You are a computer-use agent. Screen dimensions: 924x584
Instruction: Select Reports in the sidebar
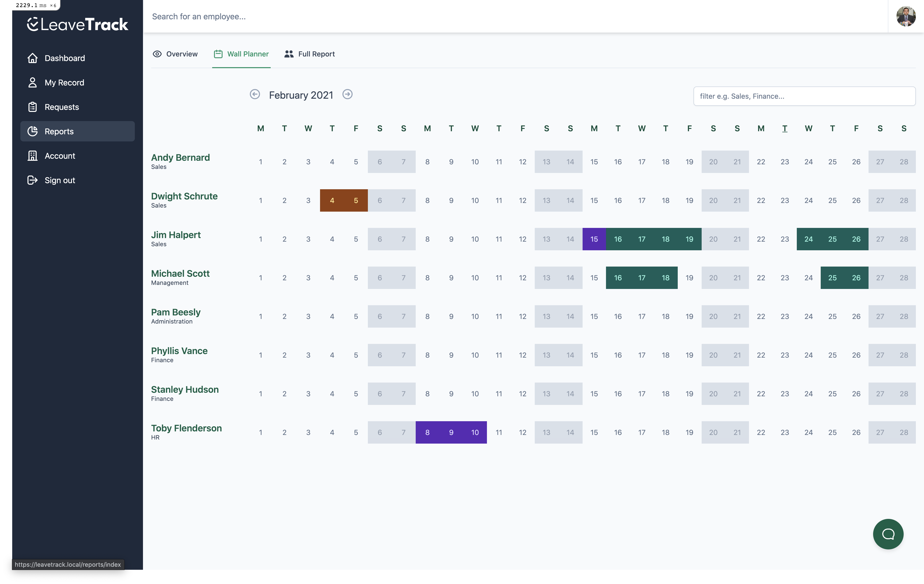(x=59, y=131)
